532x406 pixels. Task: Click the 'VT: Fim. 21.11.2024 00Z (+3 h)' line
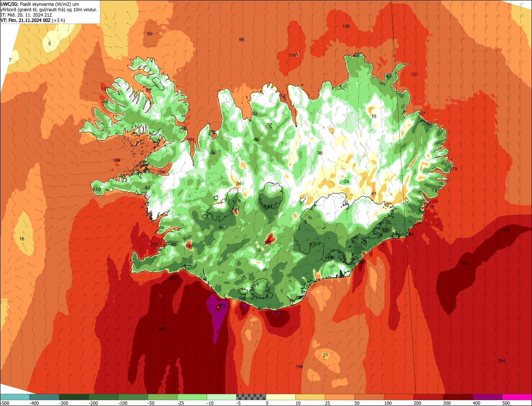[x=32, y=20]
